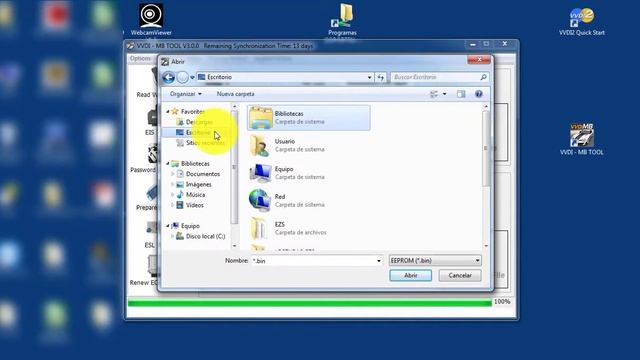Select the Favoritos tree header
This screenshot has width=640, height=360.
[x=188, y=111]
